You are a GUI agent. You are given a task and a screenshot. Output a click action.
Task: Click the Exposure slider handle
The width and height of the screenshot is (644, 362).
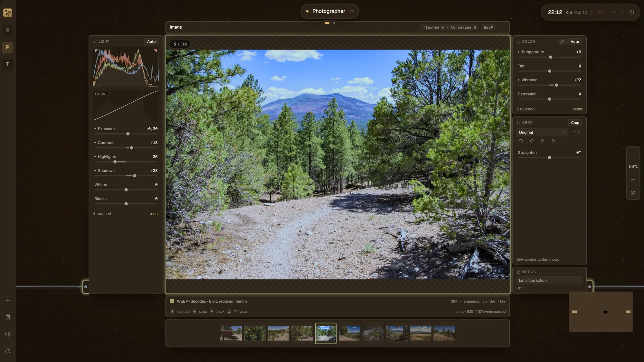click(128, 134)
